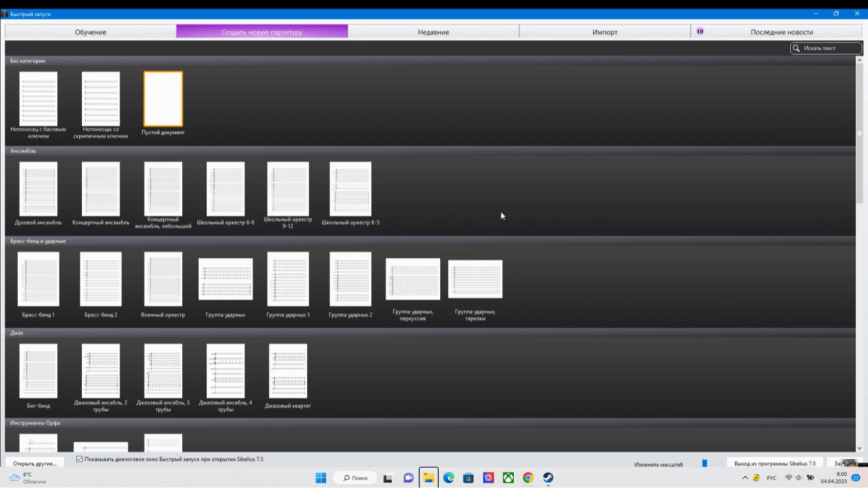Click the Windows Start button
The image size is (868, 489).
pos(321,478)
